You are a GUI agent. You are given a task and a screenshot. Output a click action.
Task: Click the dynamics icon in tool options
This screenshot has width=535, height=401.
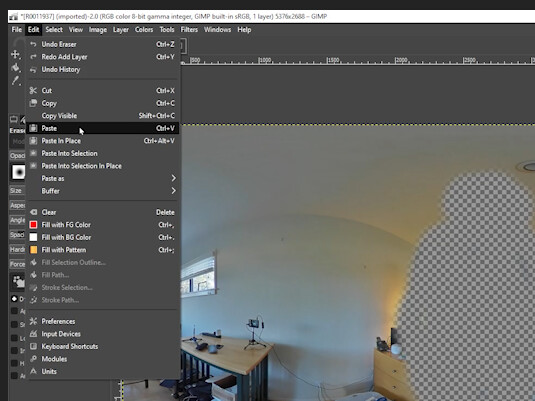(x=18, y=282)
